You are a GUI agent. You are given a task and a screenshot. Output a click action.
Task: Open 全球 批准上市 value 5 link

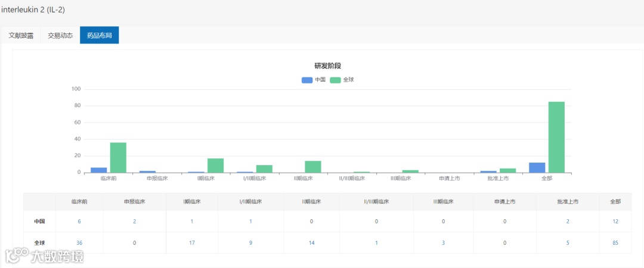pos(568,242)
